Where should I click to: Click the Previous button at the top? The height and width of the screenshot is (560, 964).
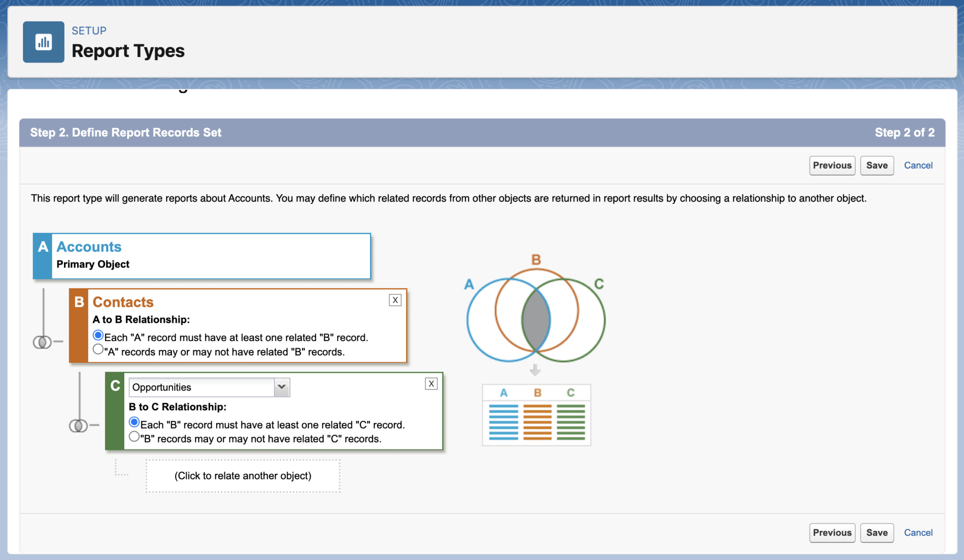tap(832, 165)
